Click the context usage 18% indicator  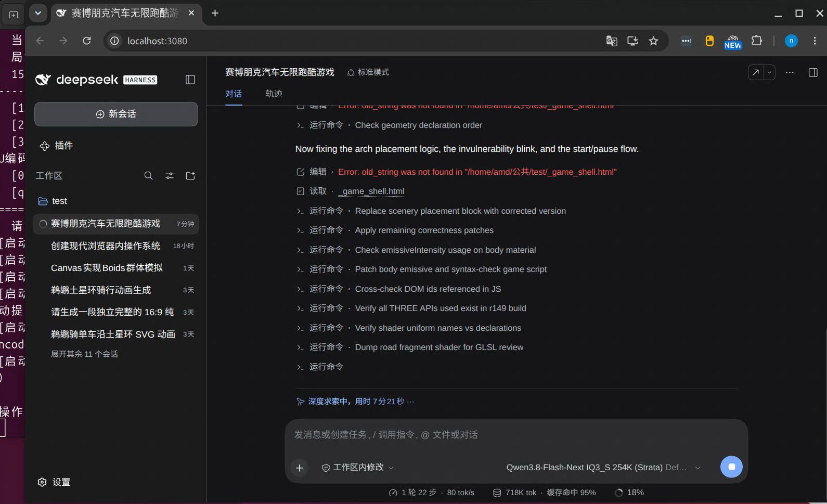click(x=629, y=493)
